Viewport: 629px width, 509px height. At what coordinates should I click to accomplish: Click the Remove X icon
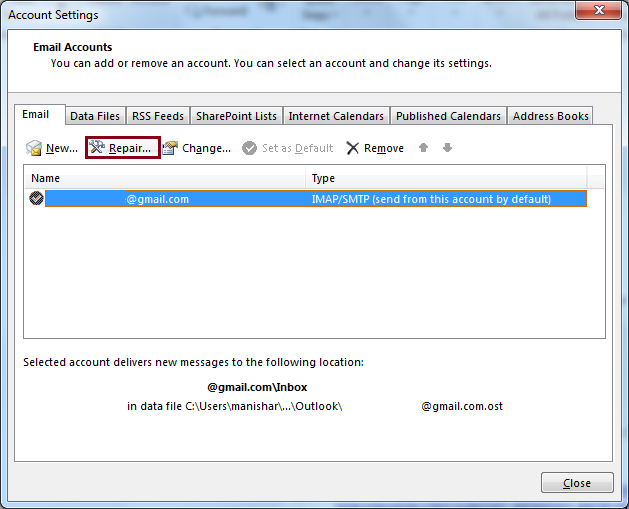pyautogui.click(x=353, y=148)
